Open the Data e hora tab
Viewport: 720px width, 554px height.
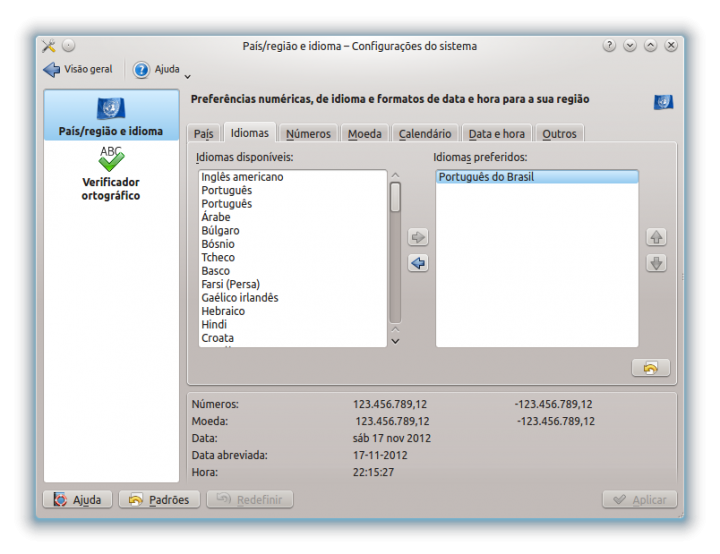[x=496, y=134]
